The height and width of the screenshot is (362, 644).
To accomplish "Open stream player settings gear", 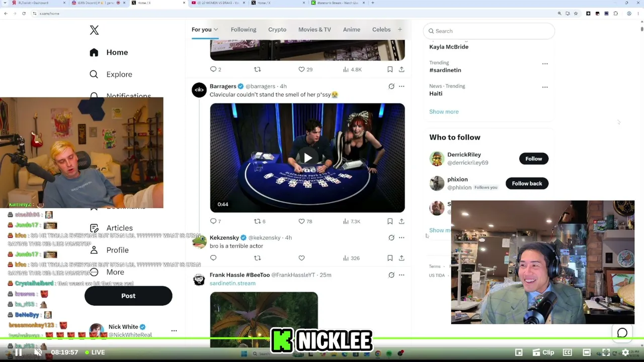I will coord(625,352).
